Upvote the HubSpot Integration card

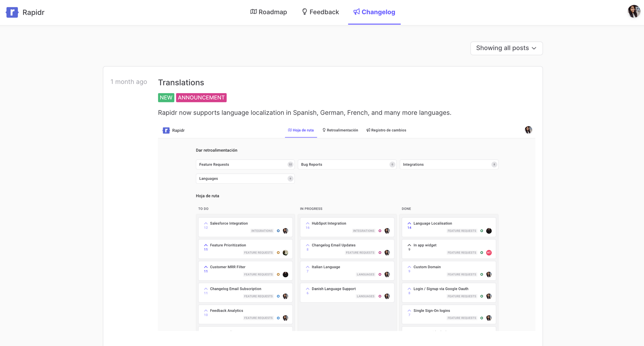[x=308, y=223]
